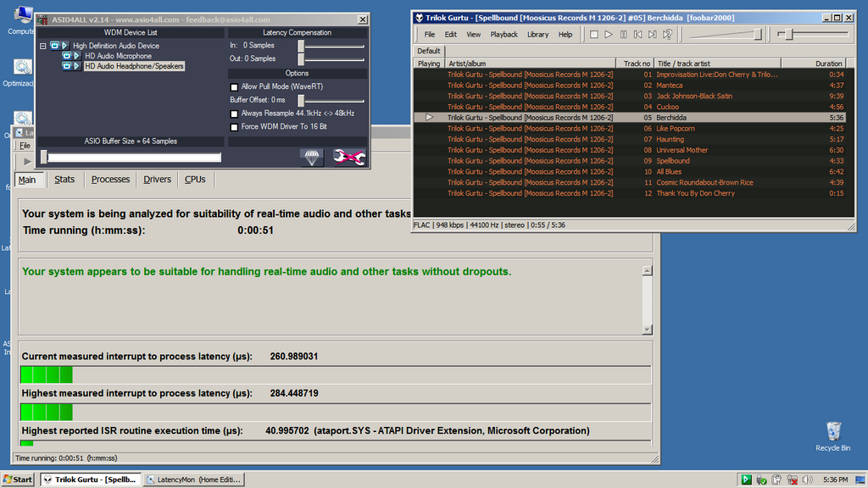Image resolution: width=868 pixels, height=488 pixels.
Task: Click the foobar2000 Play button
Action: click(x=609, y=34)
